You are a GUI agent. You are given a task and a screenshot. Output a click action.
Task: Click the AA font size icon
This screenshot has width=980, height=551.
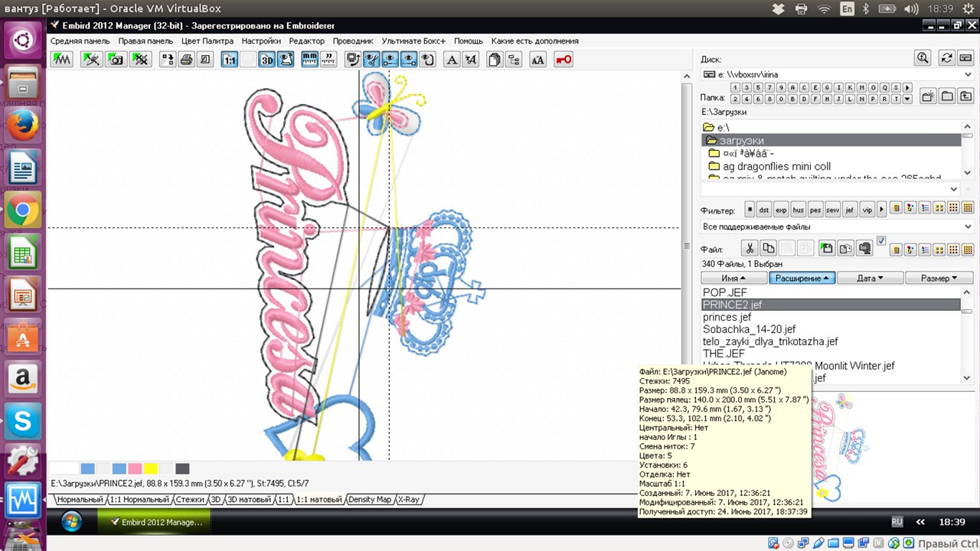coord(538,60)
